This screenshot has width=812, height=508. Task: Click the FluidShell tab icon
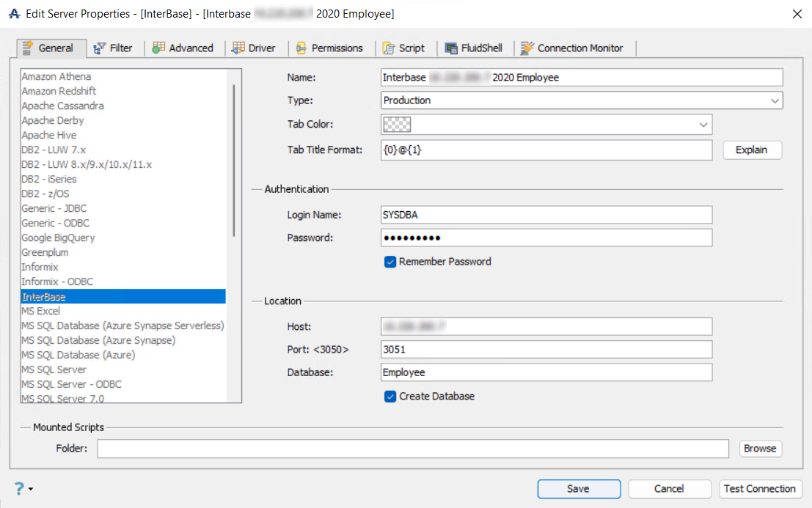450,48
